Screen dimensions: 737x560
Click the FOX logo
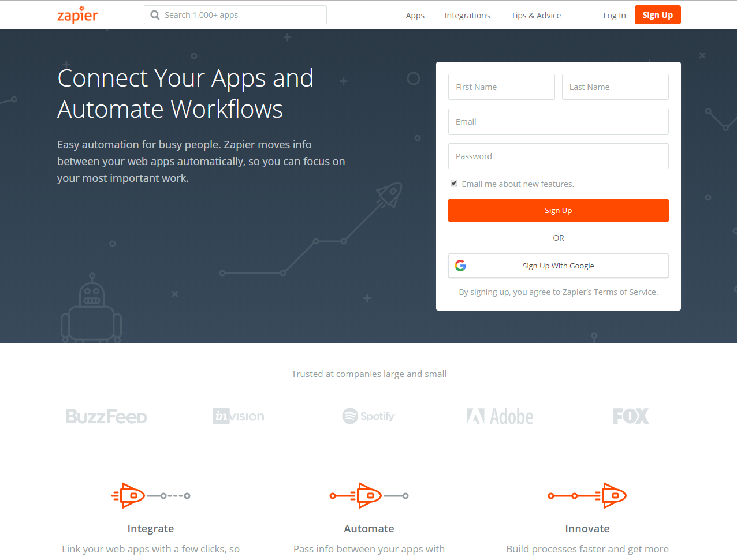[x=631, y=416]
